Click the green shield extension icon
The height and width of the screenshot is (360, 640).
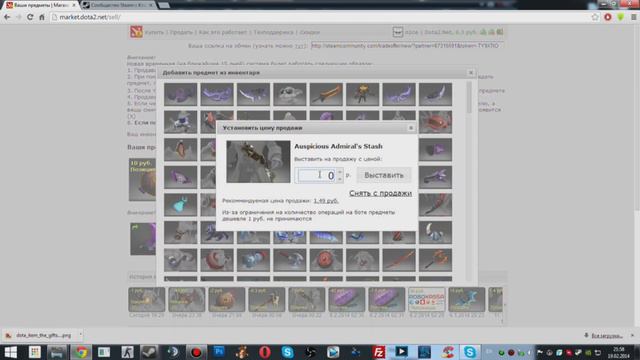pos(620,17)
